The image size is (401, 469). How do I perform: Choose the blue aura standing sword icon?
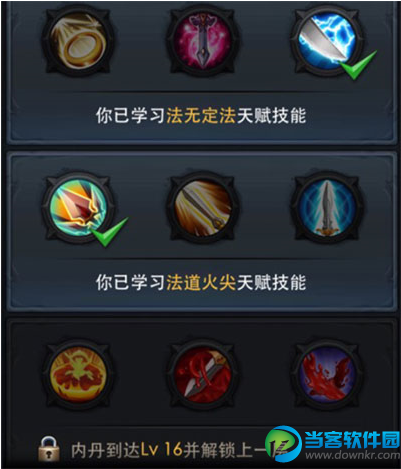327,207
